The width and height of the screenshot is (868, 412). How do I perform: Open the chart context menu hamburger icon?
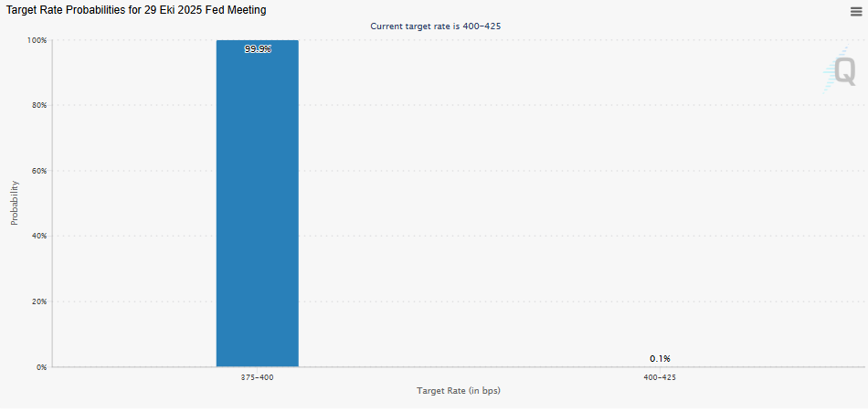pos(856,11)
